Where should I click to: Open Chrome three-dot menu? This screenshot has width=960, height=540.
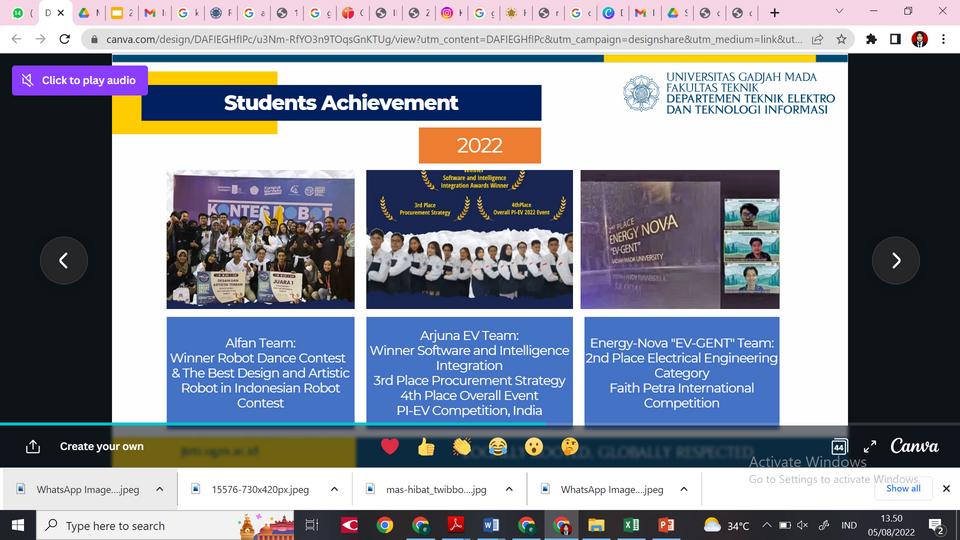pos(943,39)
